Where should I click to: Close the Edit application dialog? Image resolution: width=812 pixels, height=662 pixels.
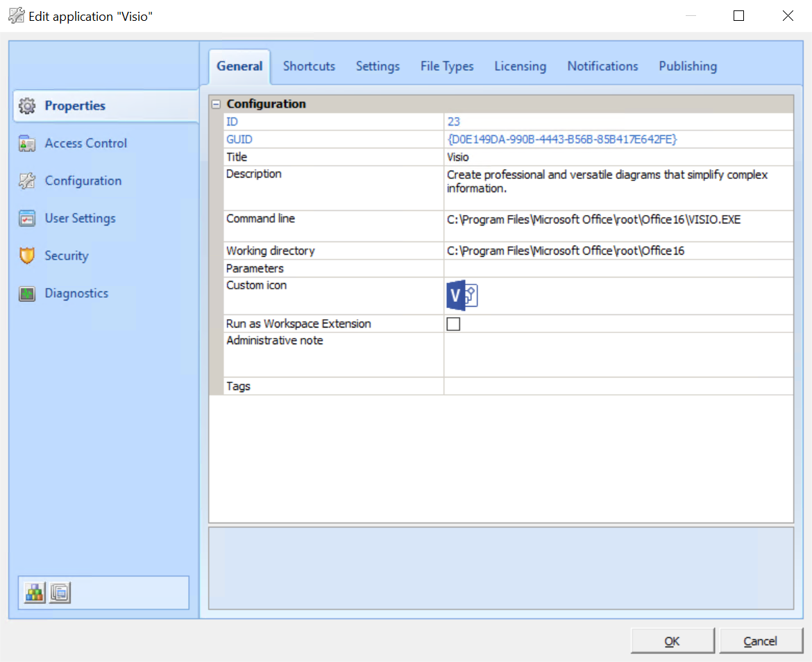[x=788, y=16]
